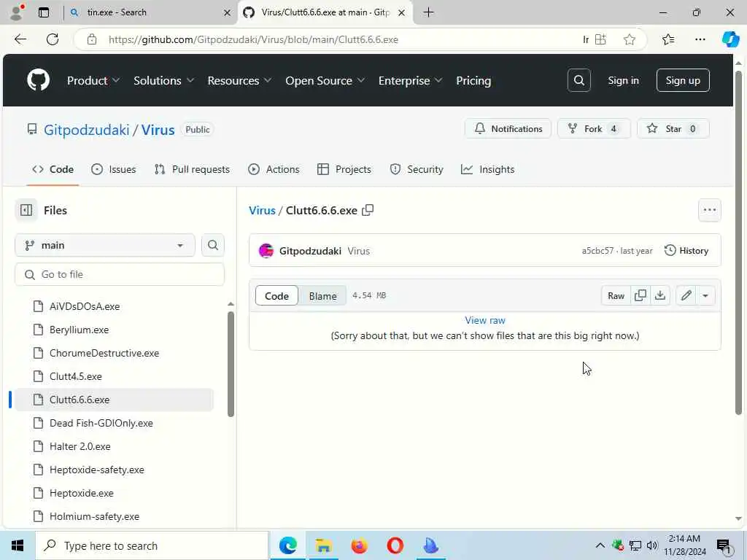Image resolution: width=747 pixels, height=560 pixels.
Task: Click the Notifications button
Action: 508,128
